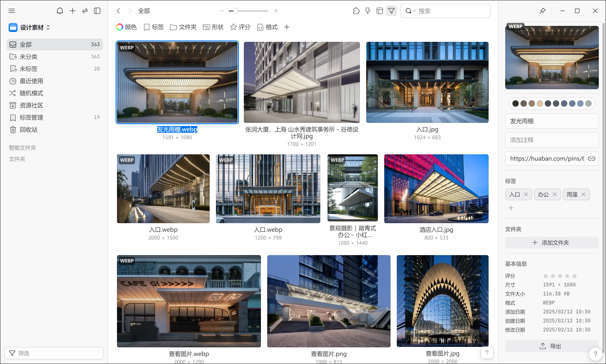Open the layout view icon

click(379, 11)
